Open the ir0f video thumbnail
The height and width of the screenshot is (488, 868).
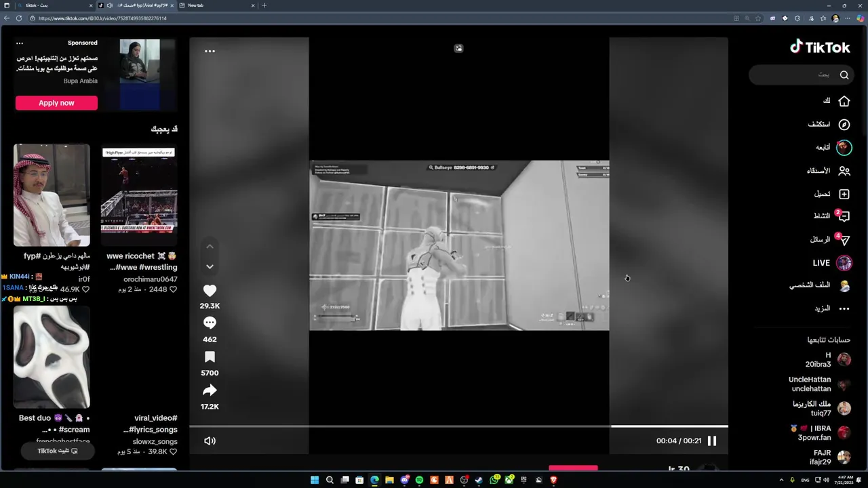52,195
